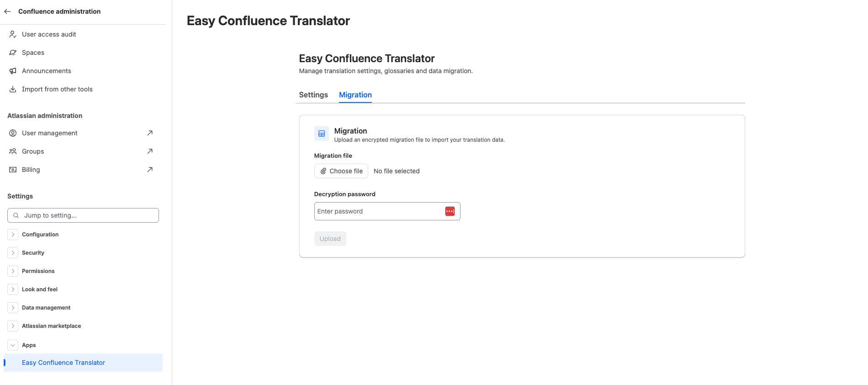The image size is (868, 385).
Task: Open Groups external link arrow
Action: coord(150,151)
